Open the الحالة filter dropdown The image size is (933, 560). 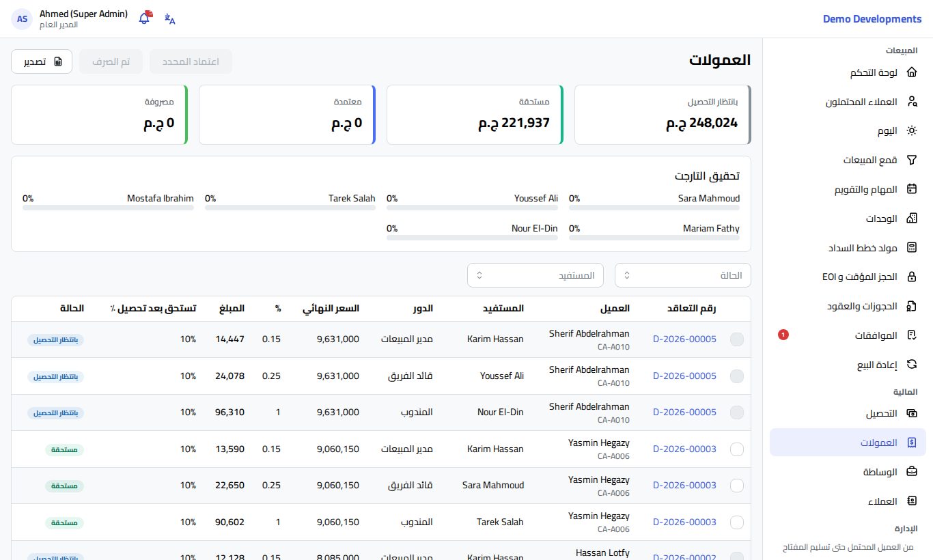point(683,275)
